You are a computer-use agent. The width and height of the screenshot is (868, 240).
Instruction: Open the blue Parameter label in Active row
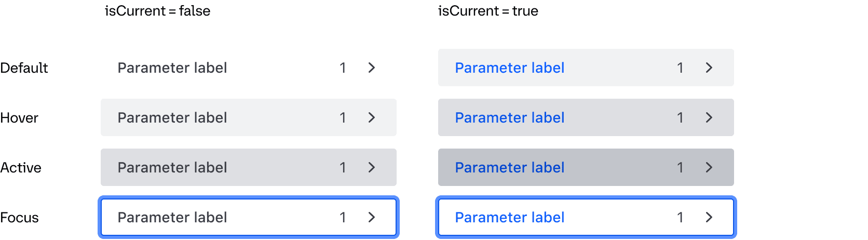pos(509,167)
